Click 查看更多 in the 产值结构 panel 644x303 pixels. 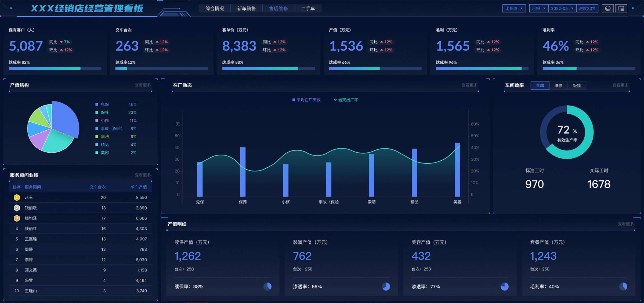143,85
